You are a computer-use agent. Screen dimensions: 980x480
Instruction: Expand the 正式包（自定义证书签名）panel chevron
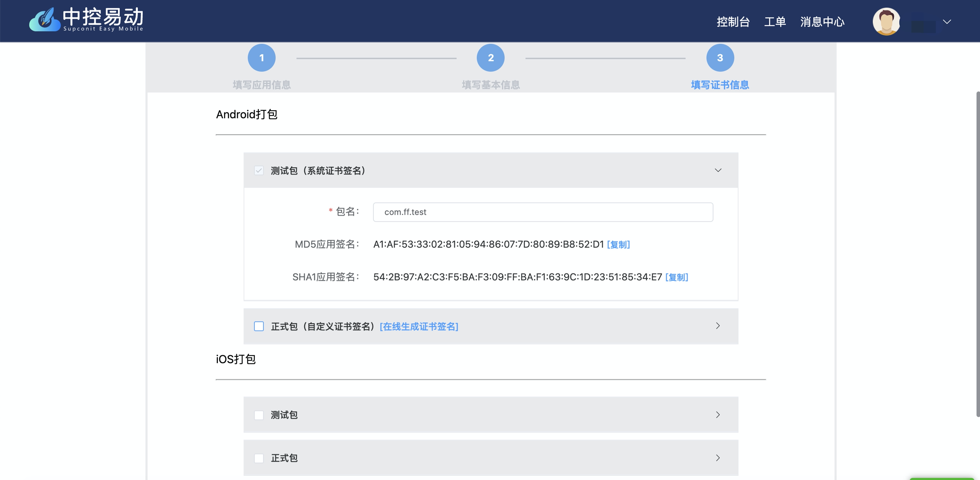pos(718,326)
